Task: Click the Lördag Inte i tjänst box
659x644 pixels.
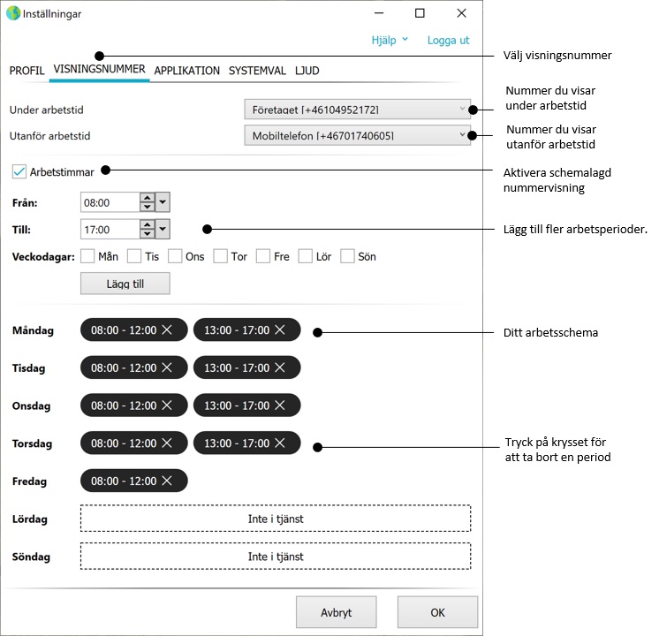Action: tap(276, 519)
